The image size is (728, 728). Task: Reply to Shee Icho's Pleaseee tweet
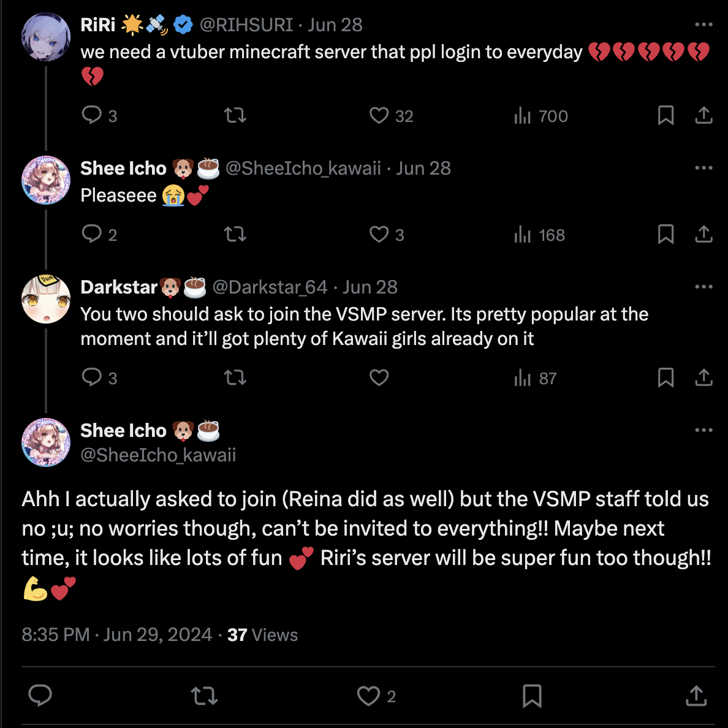point(92,234)
